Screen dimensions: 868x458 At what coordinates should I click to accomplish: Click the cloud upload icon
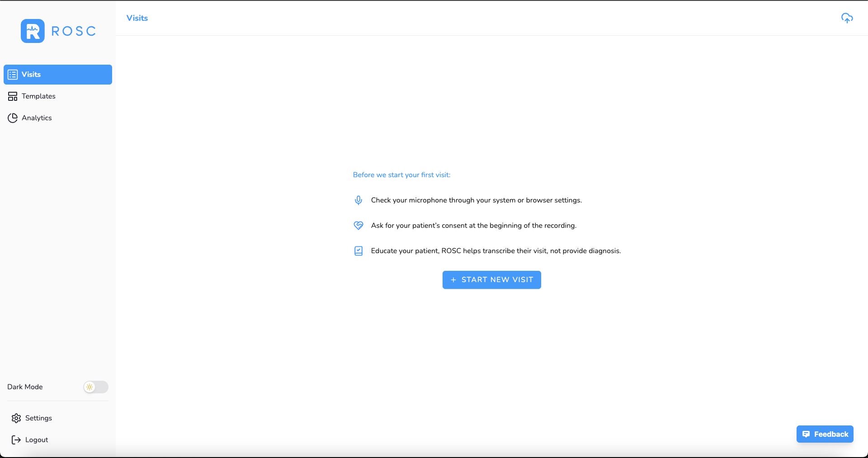[x=847, y=18]
